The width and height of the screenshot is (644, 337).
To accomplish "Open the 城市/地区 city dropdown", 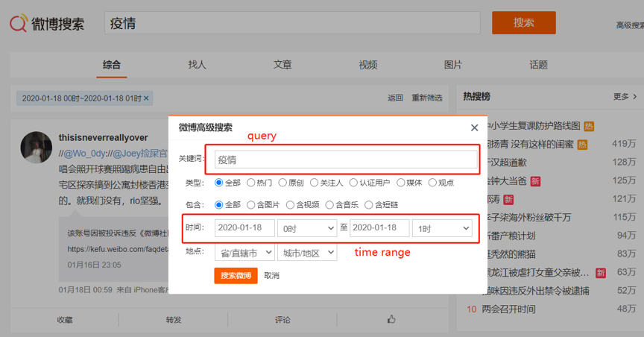I will pyautogui.click(x=307, y=253).
